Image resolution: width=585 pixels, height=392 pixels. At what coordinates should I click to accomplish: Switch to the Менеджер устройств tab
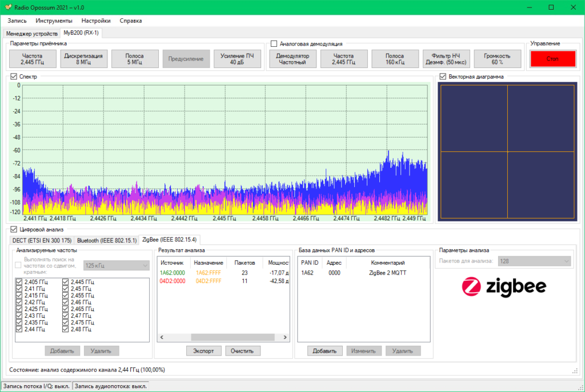[x=31, y=33]
